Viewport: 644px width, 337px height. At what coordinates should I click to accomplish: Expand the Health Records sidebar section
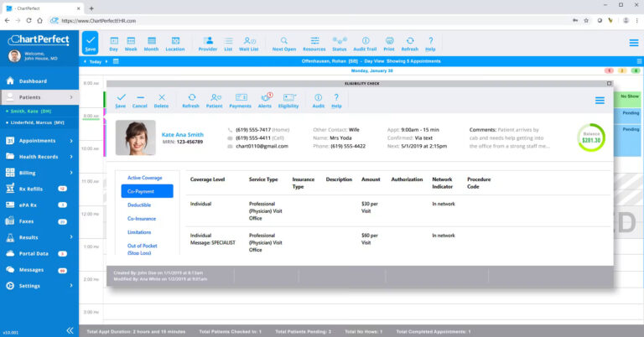pyautogui.click(x=39, y=157)
